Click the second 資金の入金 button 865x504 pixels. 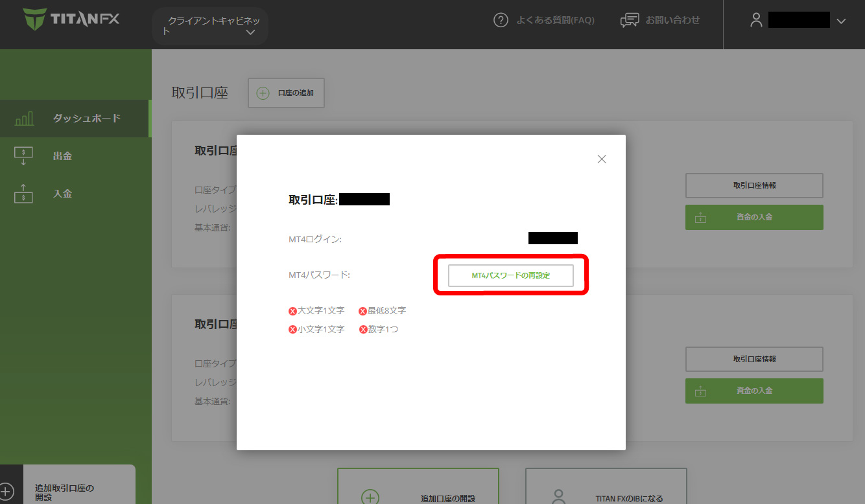[754, 391]
